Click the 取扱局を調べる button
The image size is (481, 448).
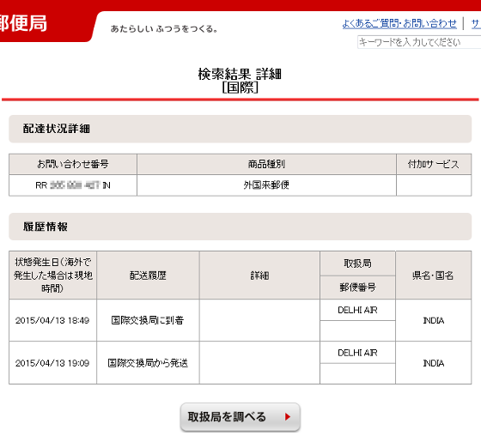tap(240, 417)
